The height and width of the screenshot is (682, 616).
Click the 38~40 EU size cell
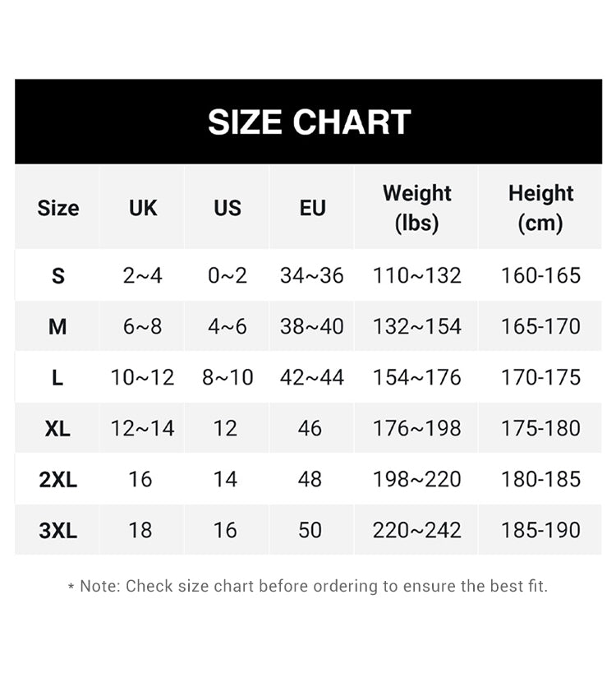click(312, 327)
